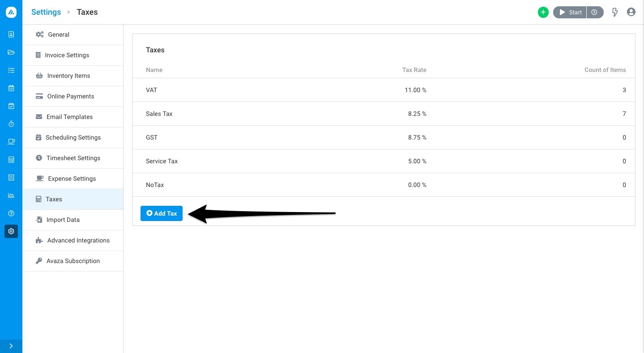Open the Help question mark icon
644x353 pixels.
click(x=11, y=213)
